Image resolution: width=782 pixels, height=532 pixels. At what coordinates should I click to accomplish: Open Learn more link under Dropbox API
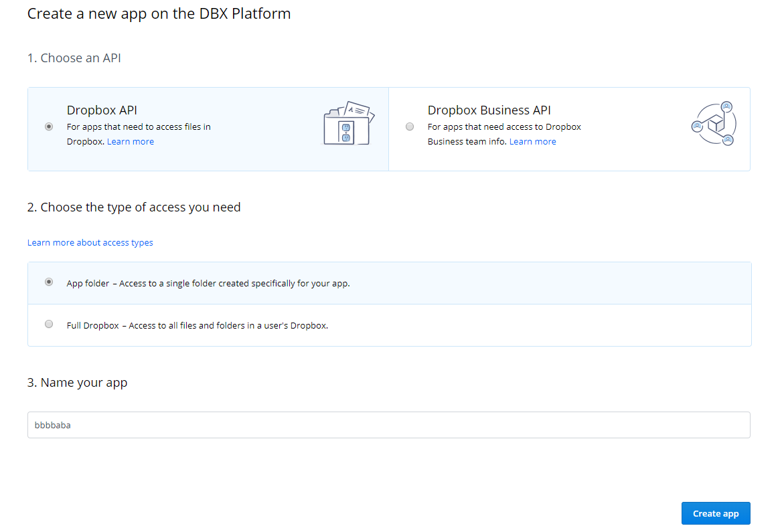pos(131,142)
